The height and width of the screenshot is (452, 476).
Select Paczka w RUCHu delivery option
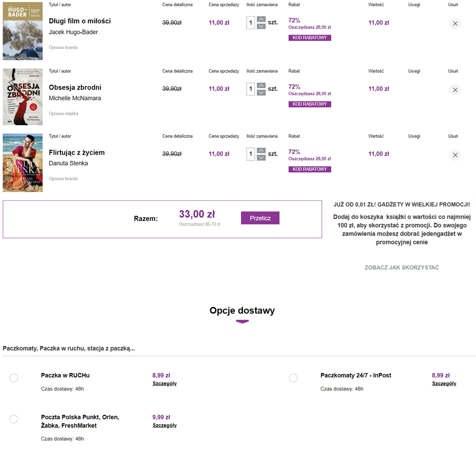pos(14,378)
